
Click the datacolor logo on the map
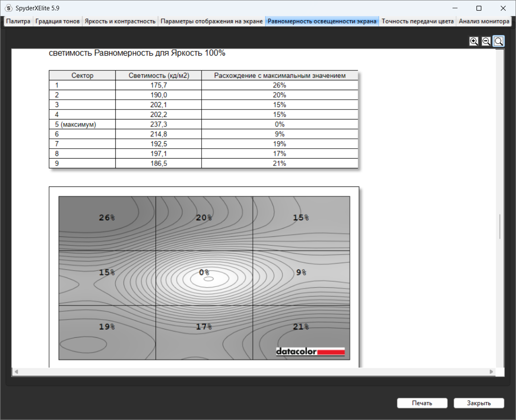[x=310, y=352]
